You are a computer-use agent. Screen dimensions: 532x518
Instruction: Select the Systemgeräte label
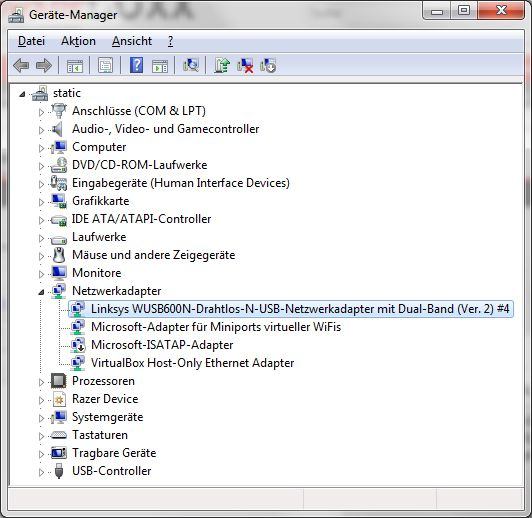pyautogui.click(x=108, y=417)
